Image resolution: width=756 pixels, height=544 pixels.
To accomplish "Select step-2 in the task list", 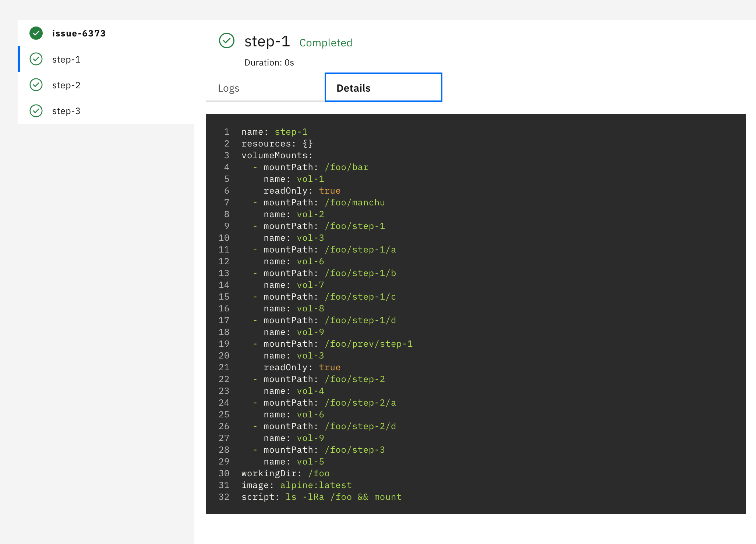I will pyautogui.click(x=66, y=85).
